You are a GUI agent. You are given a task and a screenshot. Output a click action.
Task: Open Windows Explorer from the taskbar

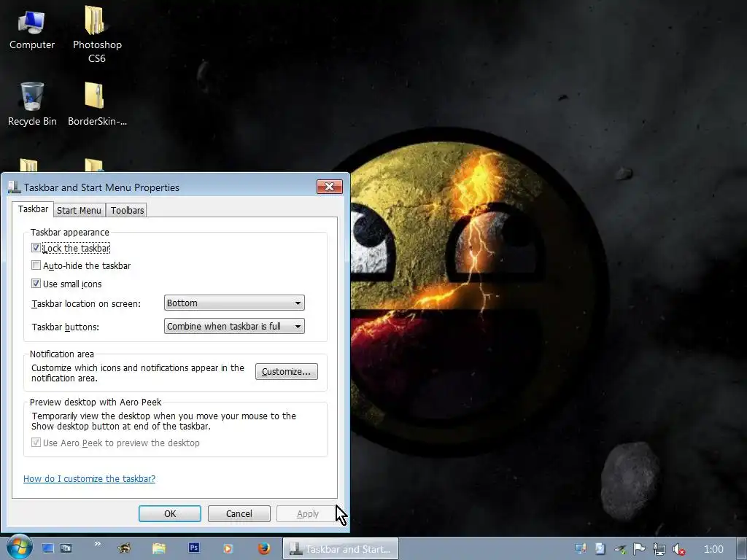click(x=158, y=548)
